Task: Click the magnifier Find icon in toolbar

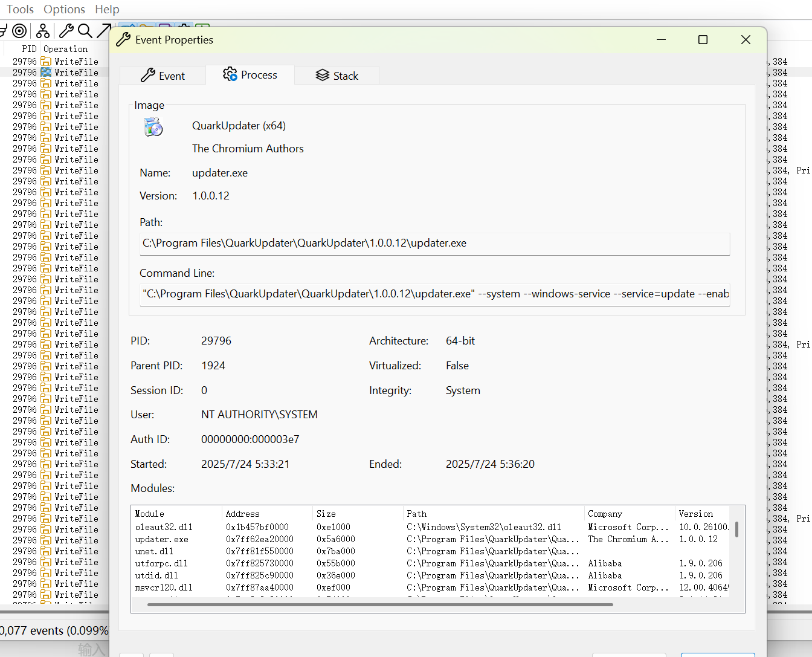Action: (85, 31)
